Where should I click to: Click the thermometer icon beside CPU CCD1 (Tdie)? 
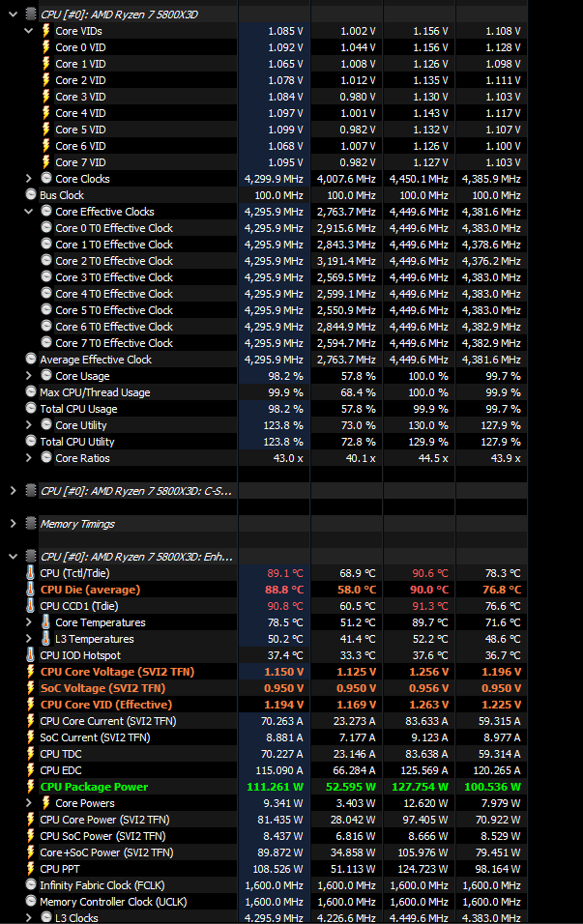tap(31, 605)
